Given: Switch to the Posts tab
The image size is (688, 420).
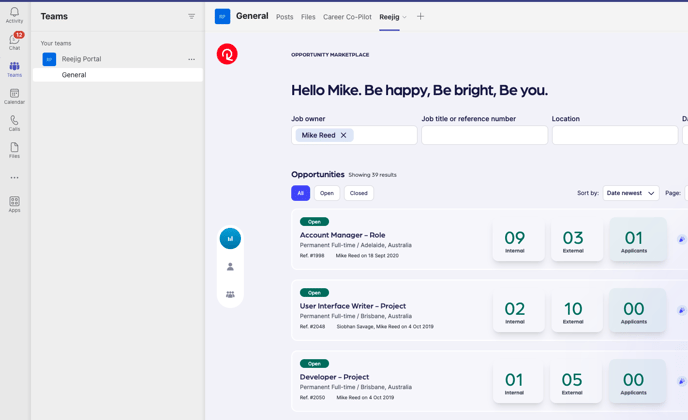Looking at the screenshot, I should click(x=284, y=17).
